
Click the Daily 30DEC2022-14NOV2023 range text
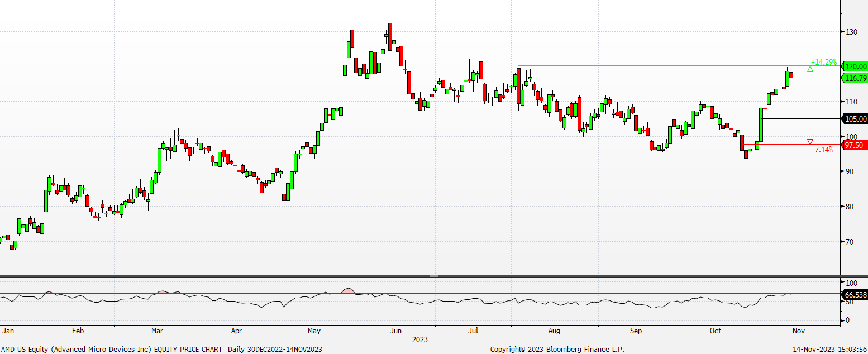tap(275, 349)
